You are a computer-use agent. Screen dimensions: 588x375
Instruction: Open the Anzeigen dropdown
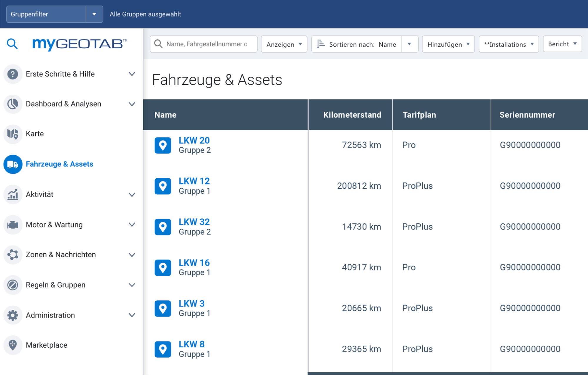[x=284, y=44]
